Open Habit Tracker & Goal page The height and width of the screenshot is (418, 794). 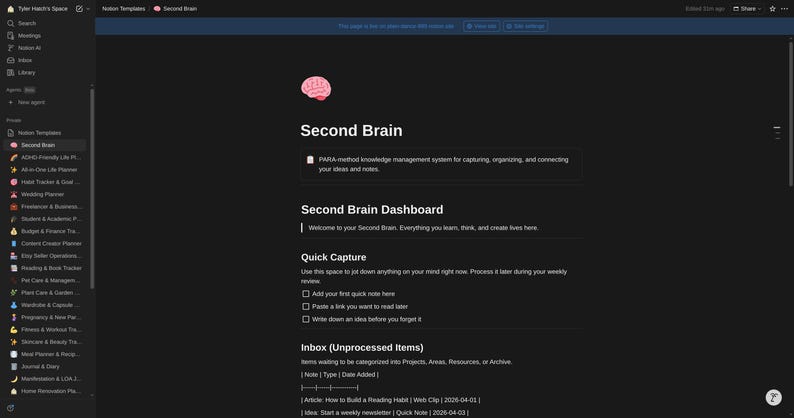tap(46, 182)
